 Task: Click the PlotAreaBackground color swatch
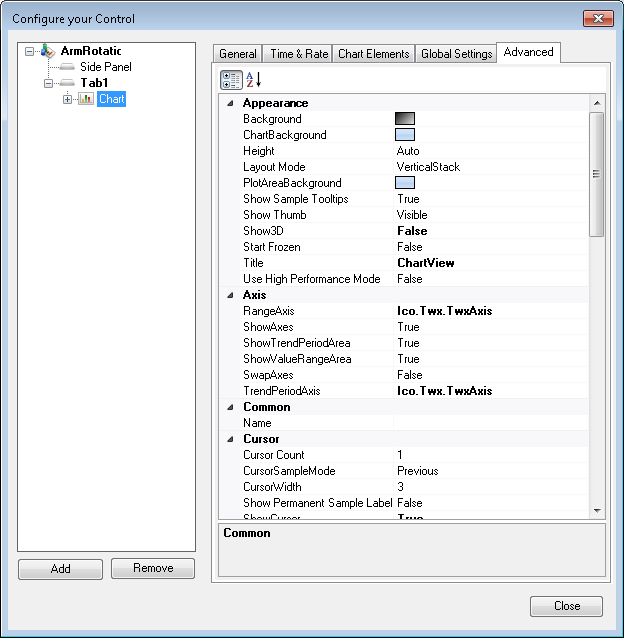pos(405,183)
